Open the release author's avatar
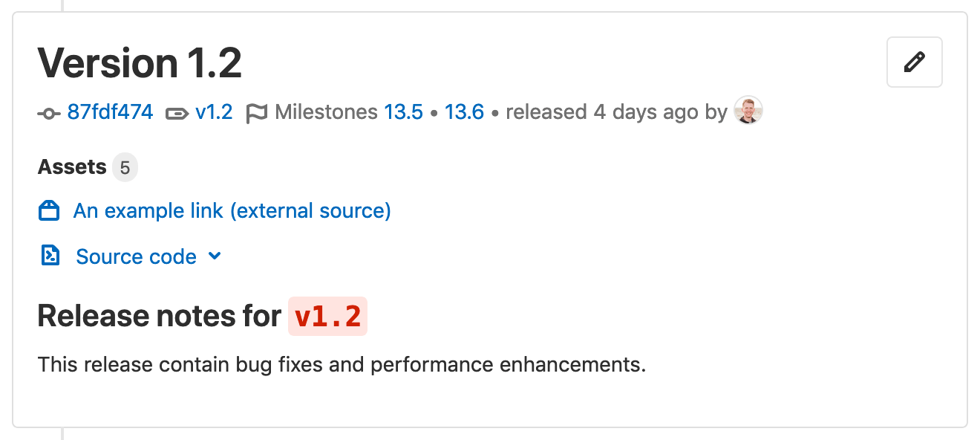The width and height of the screenshot is (980, 440). click(748, 111)
